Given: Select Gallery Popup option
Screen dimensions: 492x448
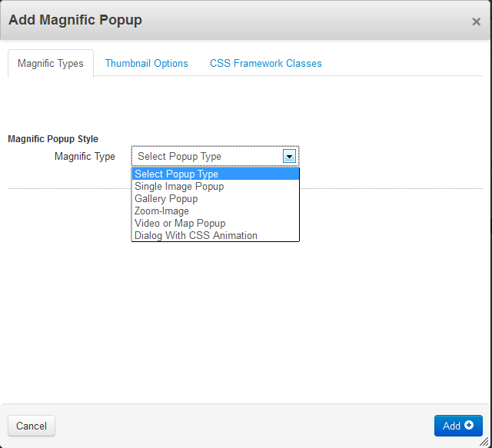Looking at the screenshot, I should 215,198.
